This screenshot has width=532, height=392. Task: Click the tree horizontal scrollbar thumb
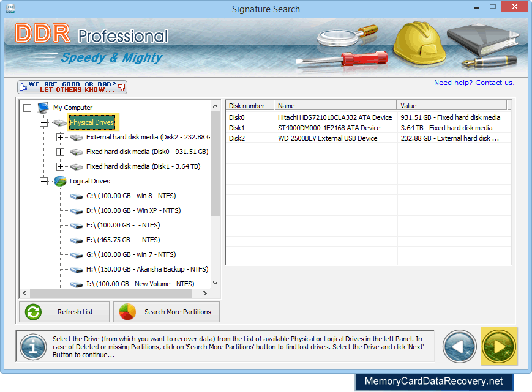(x=111, y=294)
